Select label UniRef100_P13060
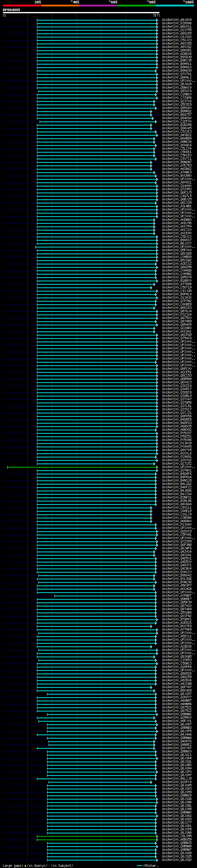This screenshot has height=868, width=197. 177,525
